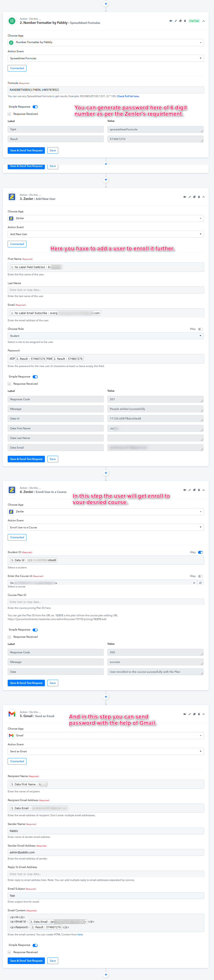The height and width of the screenshot is (980, 214).
Task: Collapse the Number Formatter step with chevron
Action: click(x=203, y=21)
